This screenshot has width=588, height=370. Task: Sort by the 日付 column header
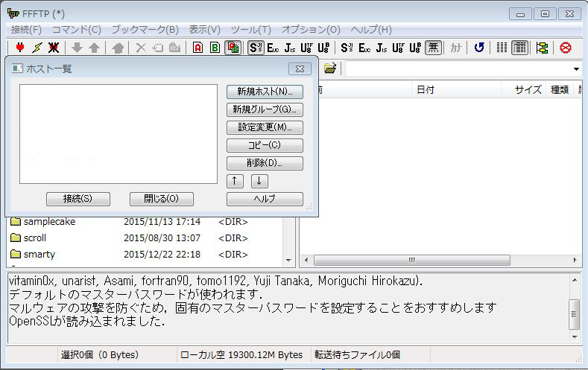pos(456,90)
